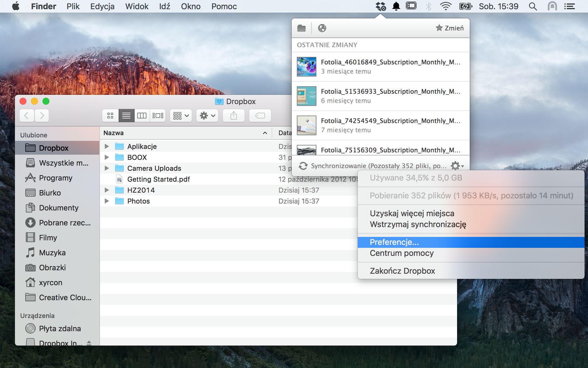The width and height of the screenshot is (588, 368).
Task: Switch to list view
Action: (126, 116)
